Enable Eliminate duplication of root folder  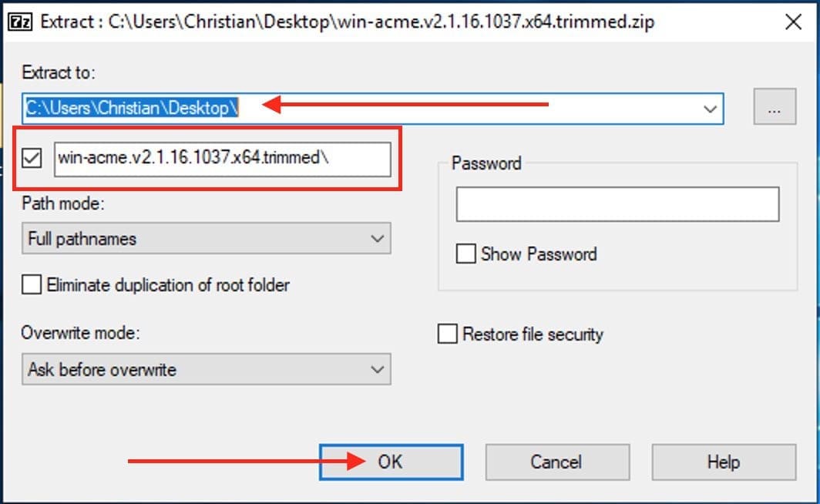tap(32, 285)
